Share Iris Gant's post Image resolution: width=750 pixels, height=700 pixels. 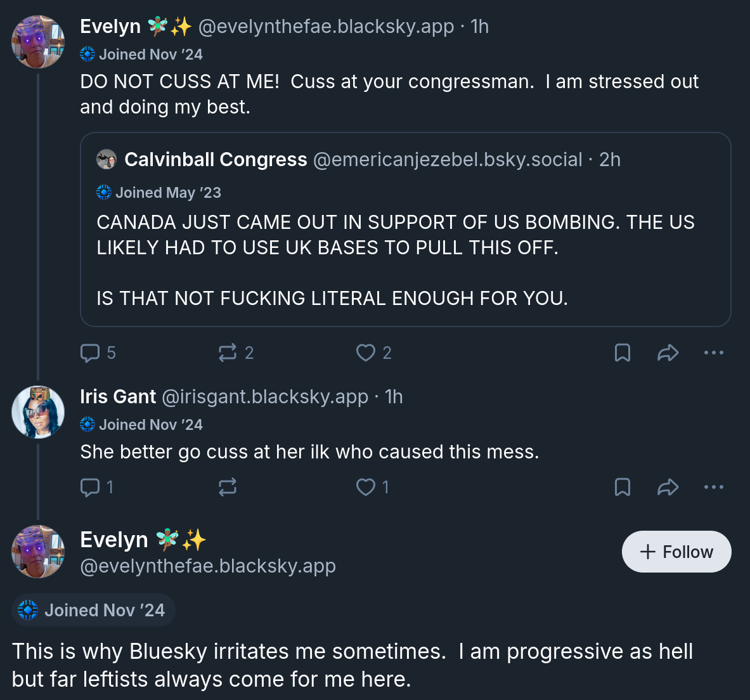[668, 487]
